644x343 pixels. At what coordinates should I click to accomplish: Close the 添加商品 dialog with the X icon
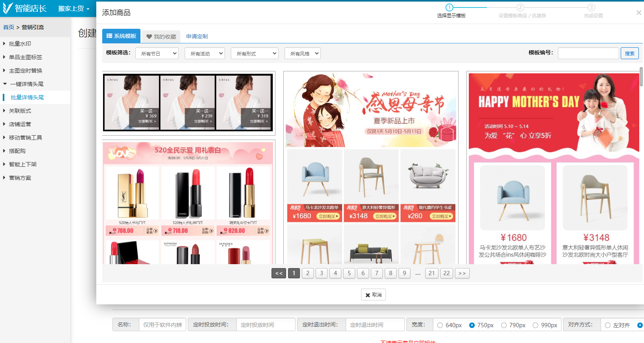click(638, 13)
